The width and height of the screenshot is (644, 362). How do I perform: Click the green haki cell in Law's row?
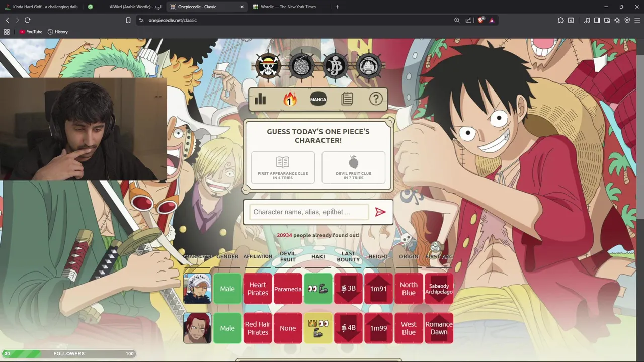[318, 289]
